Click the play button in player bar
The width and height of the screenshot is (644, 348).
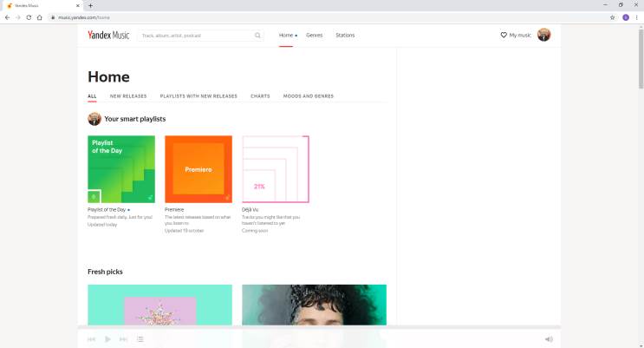coord(107,339)
